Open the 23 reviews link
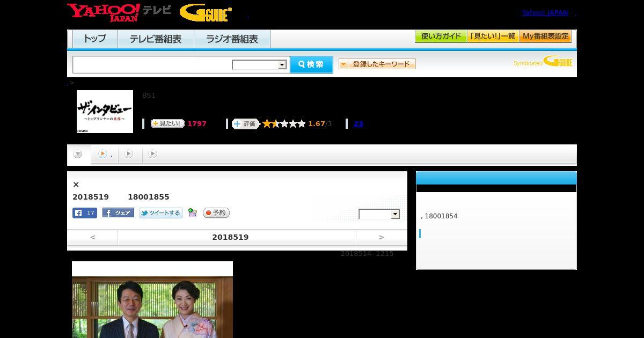 pyautogui.click(x=358, y=124)
